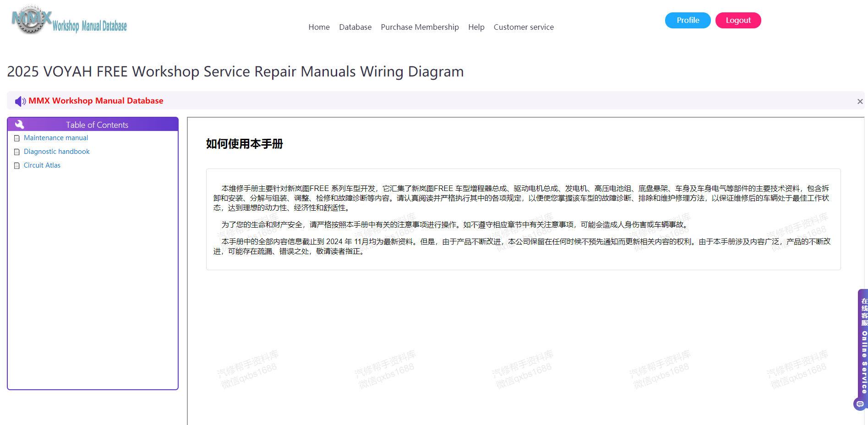868x425 pixels.
Task: Click the MMX Workshop Manual Database logo
Action: (x=69, y=20)
